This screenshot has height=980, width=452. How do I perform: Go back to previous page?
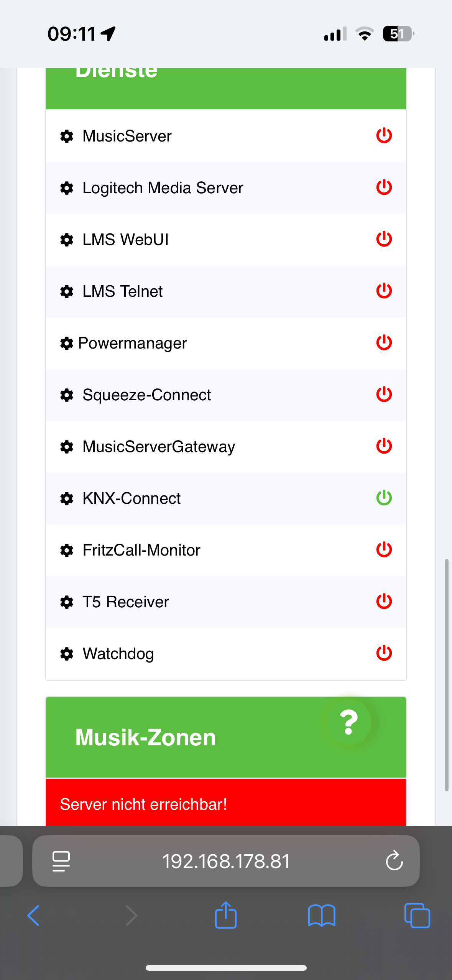pyautogui.click(x=33, y=916)
